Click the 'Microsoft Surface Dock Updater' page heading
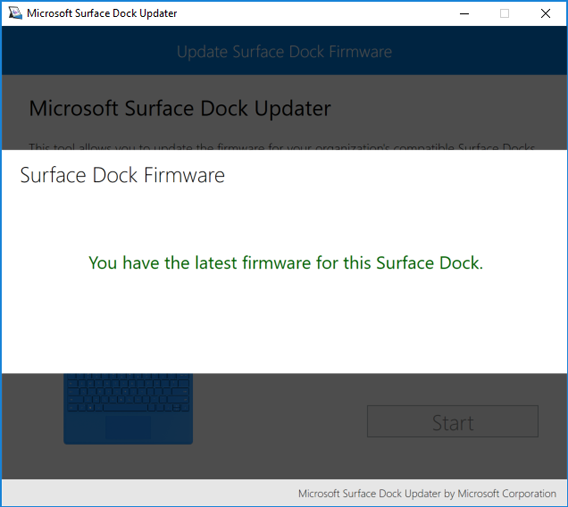This screenshot has height=507, width=568. 180,108
